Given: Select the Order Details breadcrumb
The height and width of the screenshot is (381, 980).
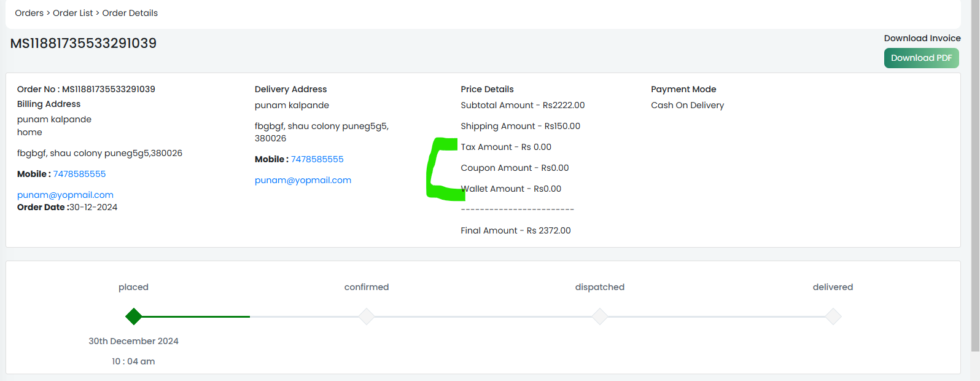Looking at the screenshot, I should (x=130, y=13).
